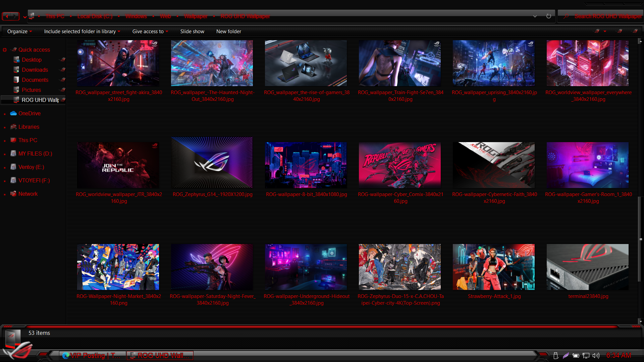Screen dimensions: 644x362
Task: Navigate to Wallpaper in the breadcrumb path
Action: click(x=196, y=16)
